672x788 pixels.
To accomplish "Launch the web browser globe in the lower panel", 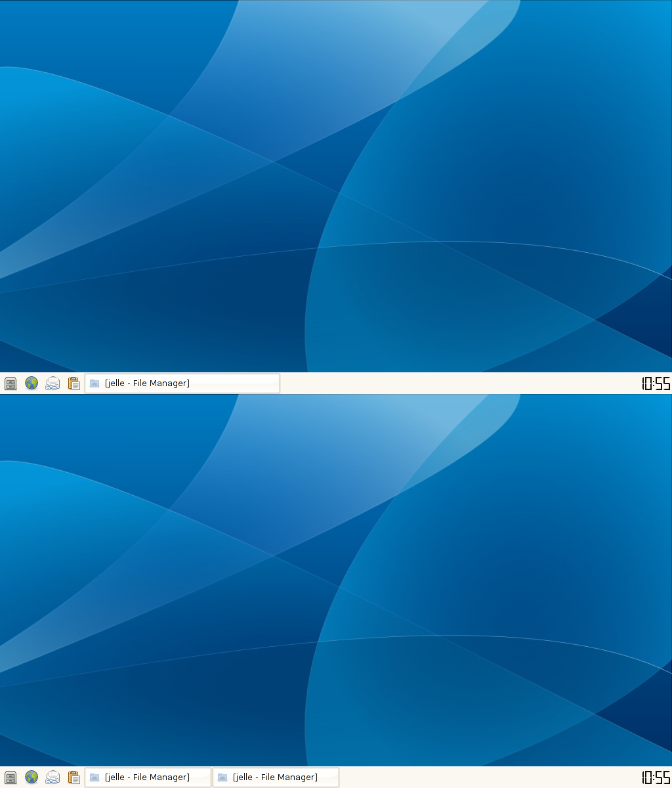I will coord(31,777).
